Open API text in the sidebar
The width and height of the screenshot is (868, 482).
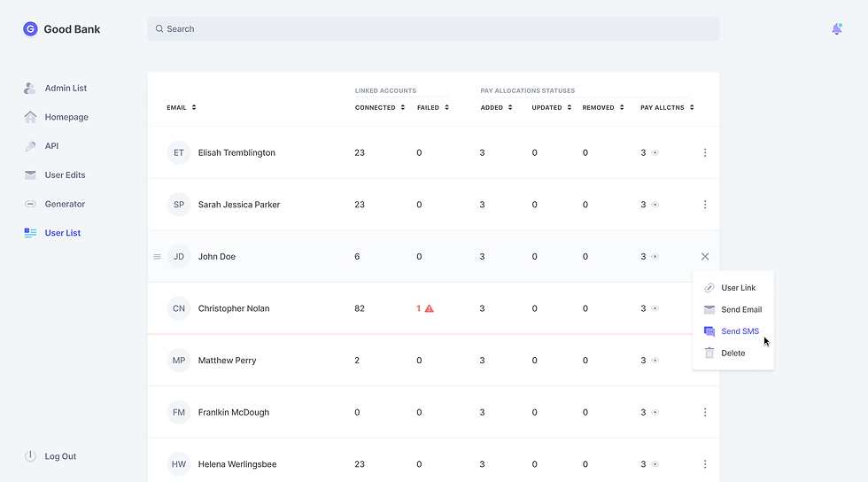click(x=51, y=145)
